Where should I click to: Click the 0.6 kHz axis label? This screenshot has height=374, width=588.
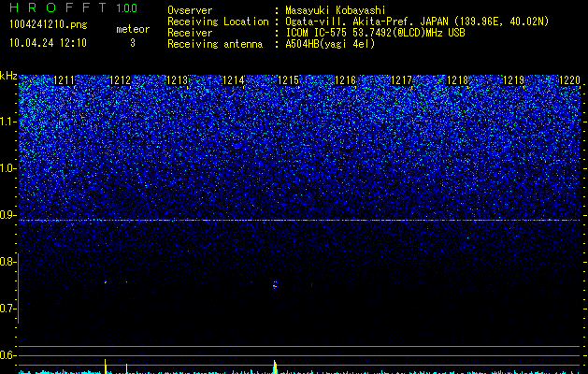(8, 355)
